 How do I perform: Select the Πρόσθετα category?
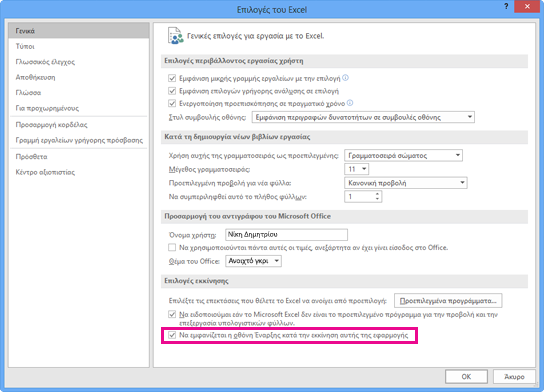pos(79,156)
